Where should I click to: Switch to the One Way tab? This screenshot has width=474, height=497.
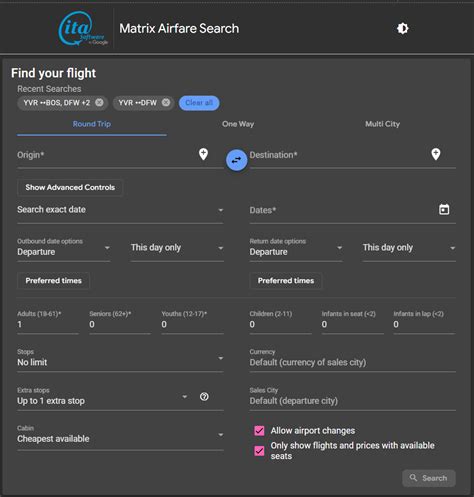pos(238,124)
